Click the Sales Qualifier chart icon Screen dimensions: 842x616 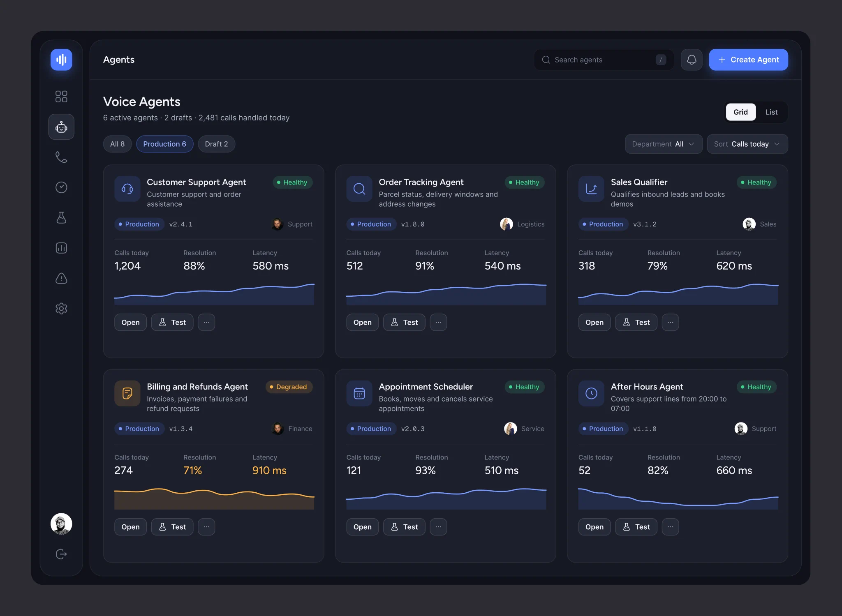tap(591, 189)
